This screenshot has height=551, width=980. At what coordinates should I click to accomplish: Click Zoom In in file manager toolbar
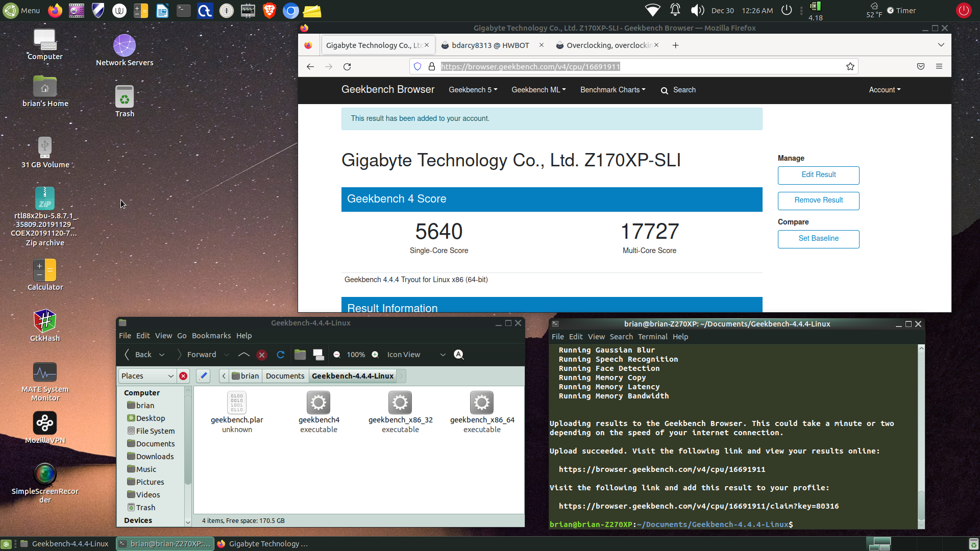coord(375,355)
